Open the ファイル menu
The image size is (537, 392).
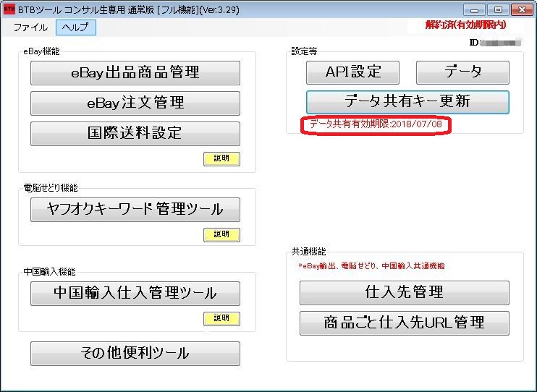[x=30, y=27]
